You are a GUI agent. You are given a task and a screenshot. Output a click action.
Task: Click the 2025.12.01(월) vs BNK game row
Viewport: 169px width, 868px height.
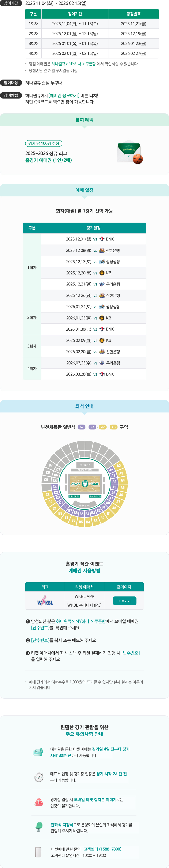tap(93, 239)
